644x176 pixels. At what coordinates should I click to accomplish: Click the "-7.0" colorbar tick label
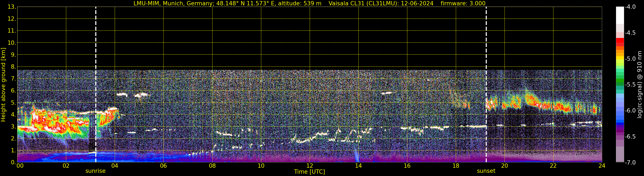(630, 163)
